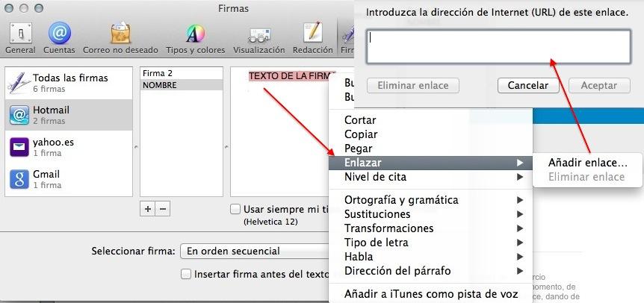Image resolution: width=644 pixels, height=303 pixels.
Task: Select Copiar in the context menu
Action: pos(361,134)
